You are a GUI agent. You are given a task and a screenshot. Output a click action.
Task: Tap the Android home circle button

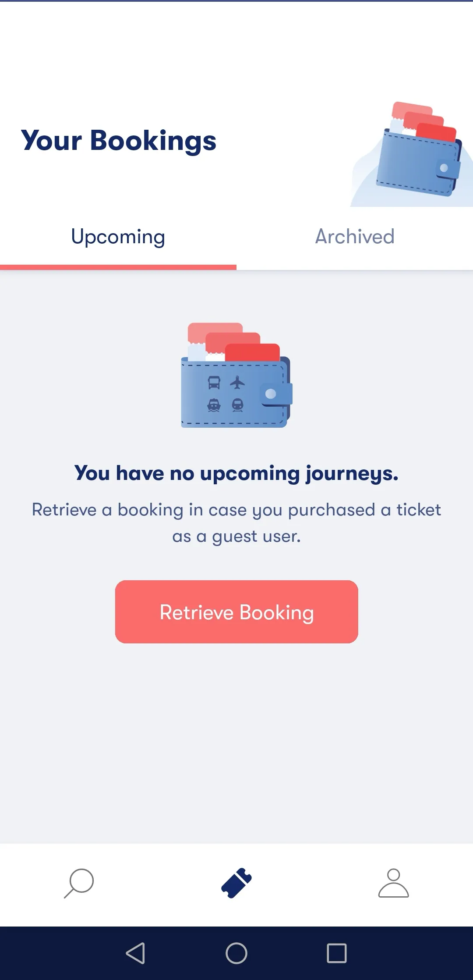[236, 953]
